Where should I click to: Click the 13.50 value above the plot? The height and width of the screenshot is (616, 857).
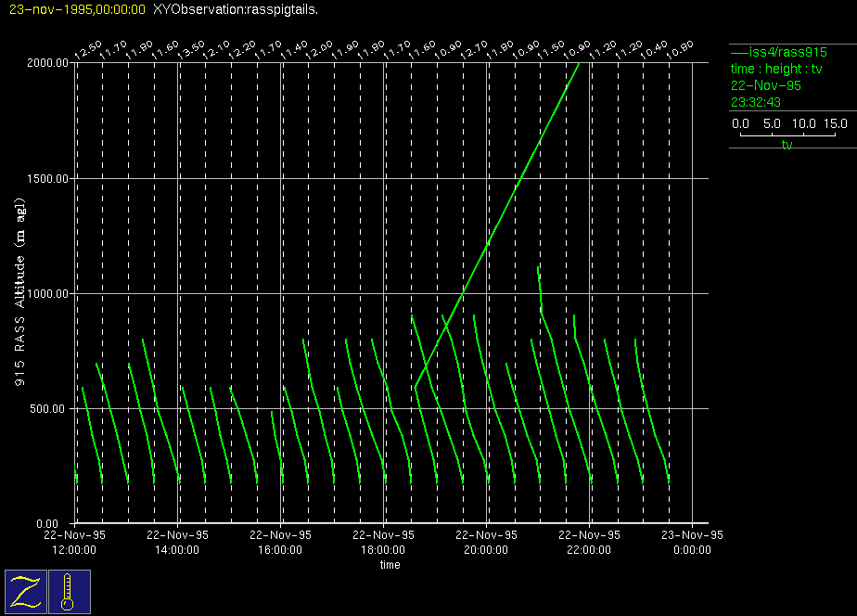click(191, 49)
